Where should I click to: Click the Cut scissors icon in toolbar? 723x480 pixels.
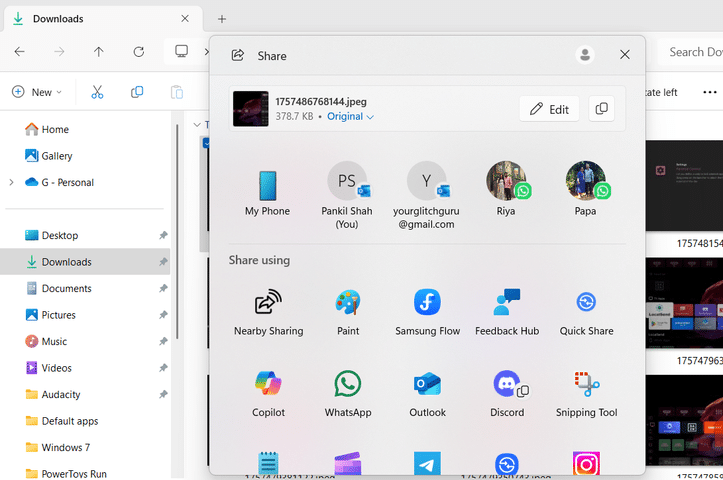point(97,92)
